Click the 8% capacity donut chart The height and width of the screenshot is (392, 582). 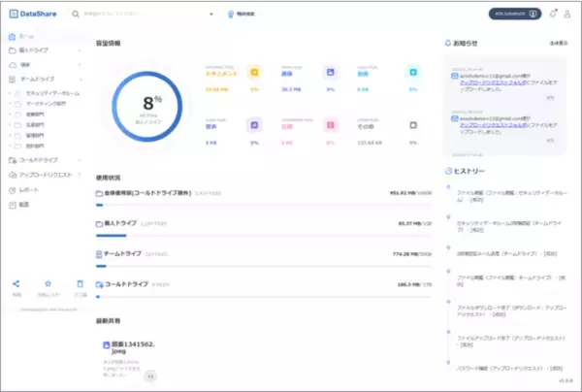click(x=147, y=107)
